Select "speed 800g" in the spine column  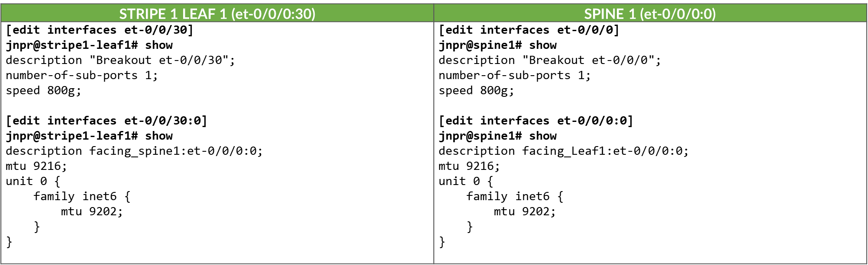476,90
